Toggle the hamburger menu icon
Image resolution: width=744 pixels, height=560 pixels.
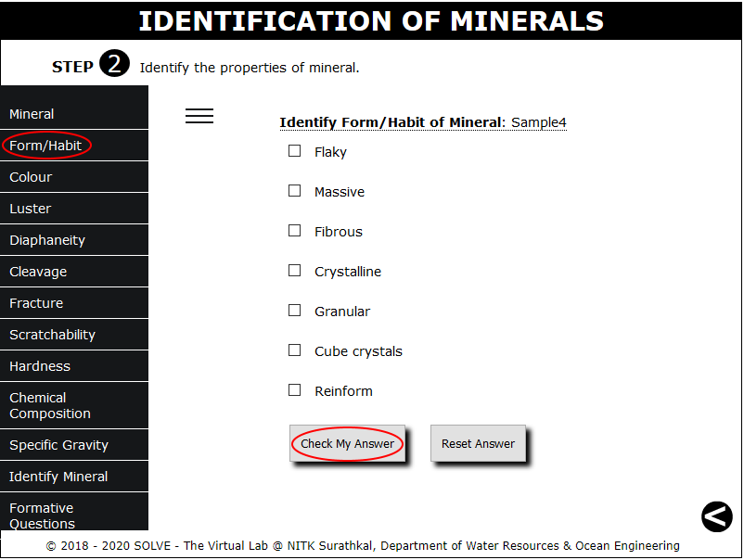tap(199, 116)
